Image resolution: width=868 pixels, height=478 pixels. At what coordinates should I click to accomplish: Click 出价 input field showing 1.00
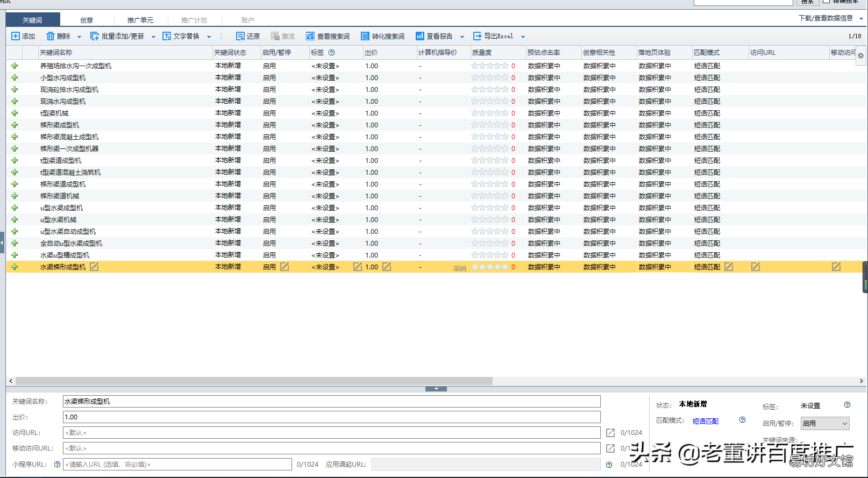click(x=331, y=417)
